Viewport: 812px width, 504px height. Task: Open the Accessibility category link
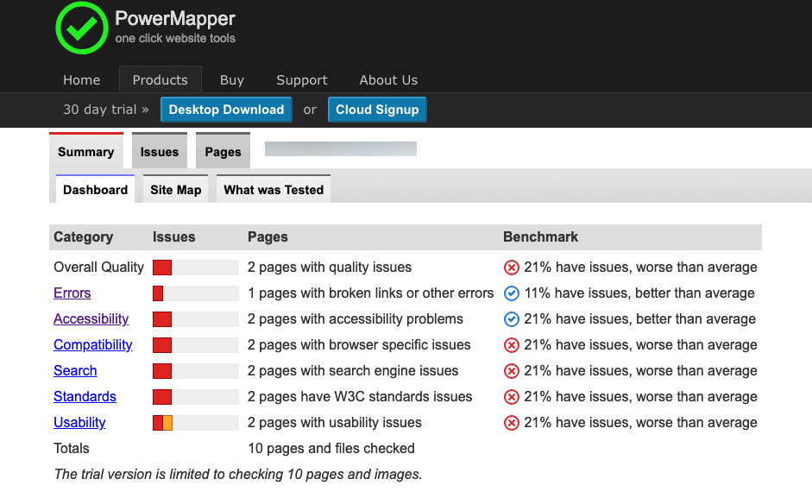click(x=91, y=319)
